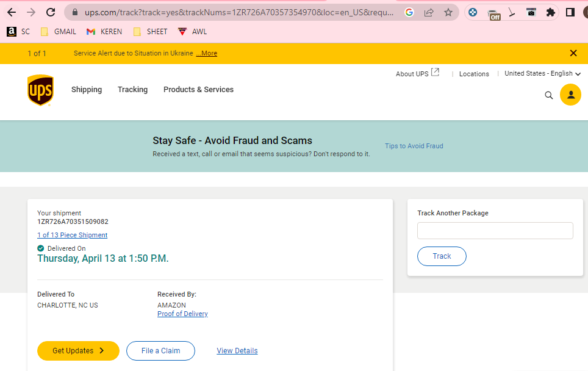The image size is (588, 371).
Task: Go forward with the browser forward arrow
Action: point(31,12)
